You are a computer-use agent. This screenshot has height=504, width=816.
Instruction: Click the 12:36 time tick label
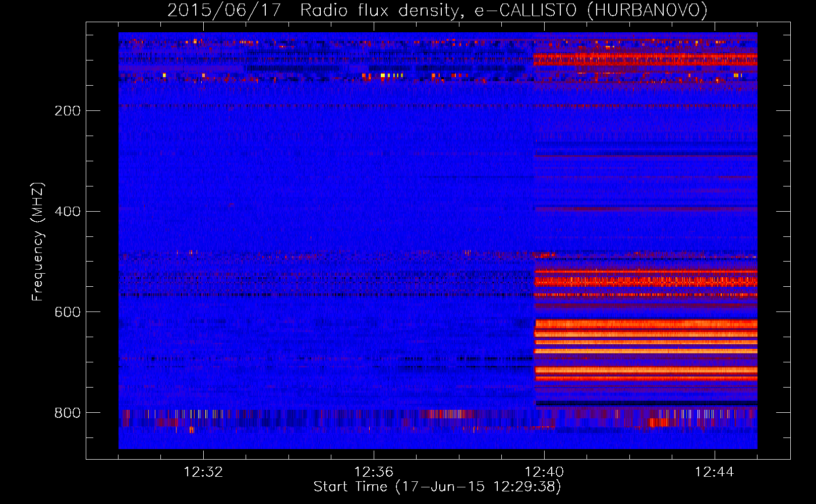[x=374, y=472]
